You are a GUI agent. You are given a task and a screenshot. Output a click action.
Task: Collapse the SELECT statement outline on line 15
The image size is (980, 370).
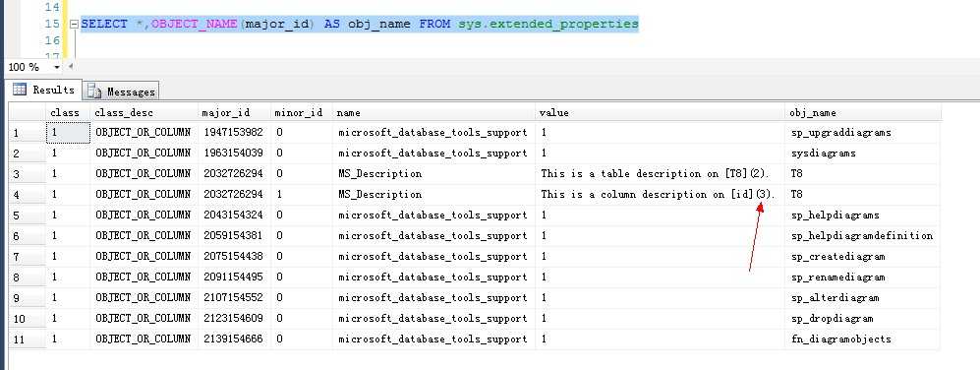click(x=75, y=25)
